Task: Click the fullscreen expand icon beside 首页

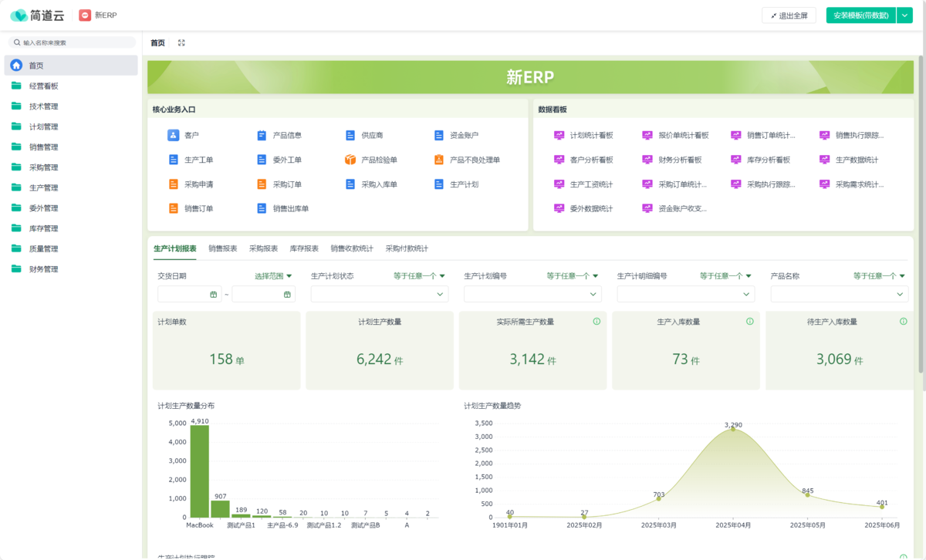Action: (x=181, y=43)
